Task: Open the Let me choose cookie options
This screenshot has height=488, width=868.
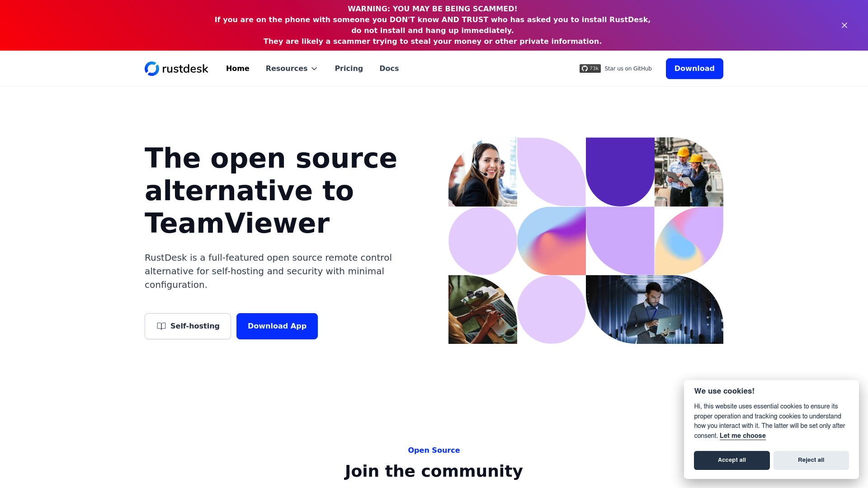Action: pyautogui.click(x=743, y=436)
